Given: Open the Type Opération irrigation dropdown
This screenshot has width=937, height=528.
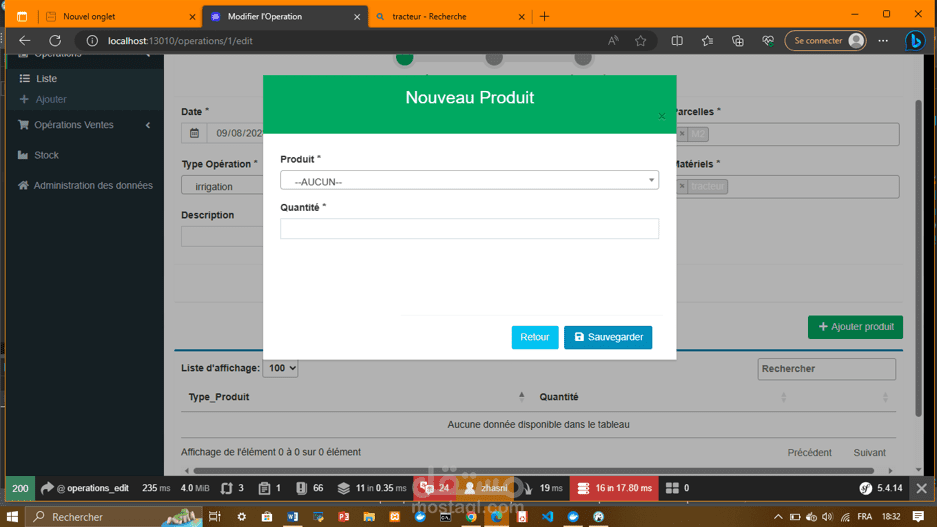Looking at the screenshot, I should tap(222, 186).
